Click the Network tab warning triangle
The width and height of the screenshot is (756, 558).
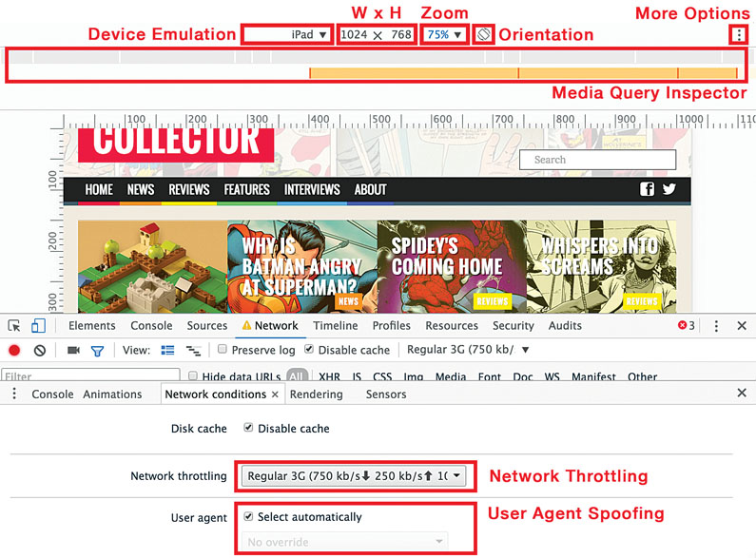coord(246,325)
